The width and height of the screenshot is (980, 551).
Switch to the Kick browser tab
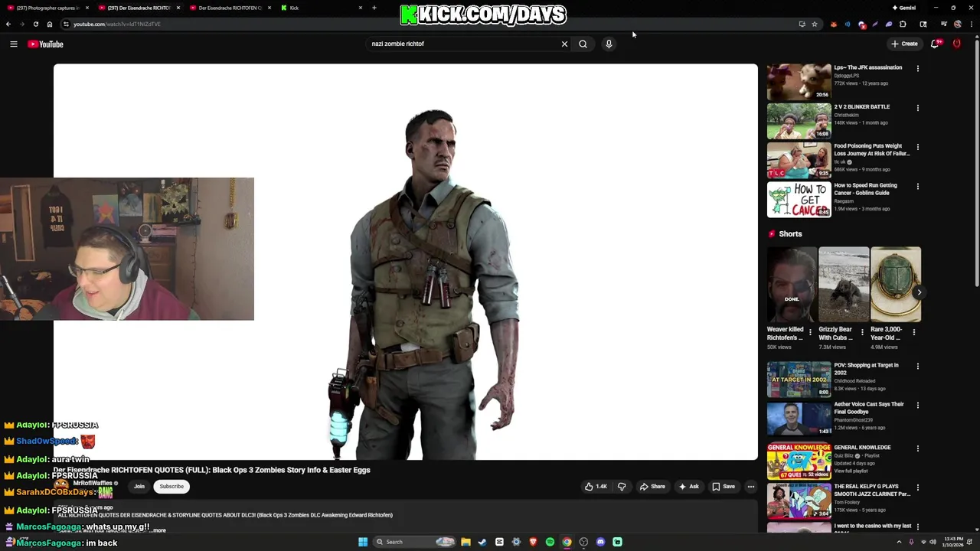point(322,8)
